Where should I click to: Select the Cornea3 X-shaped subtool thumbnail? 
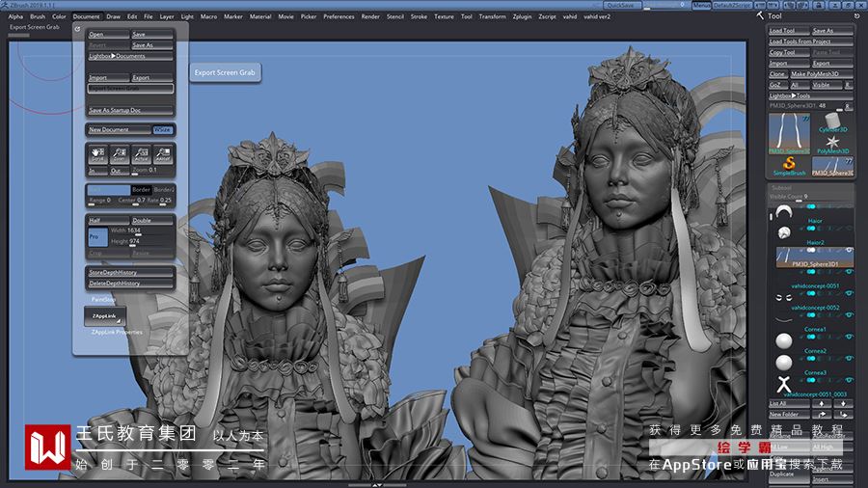click(784, 384)
